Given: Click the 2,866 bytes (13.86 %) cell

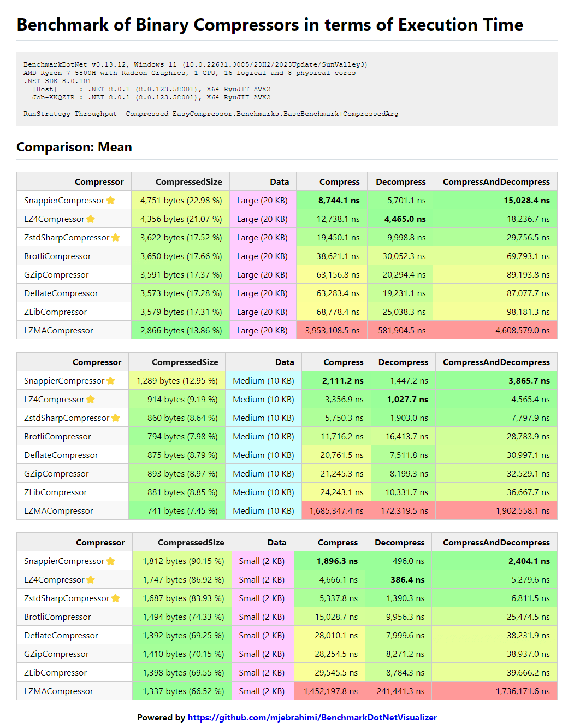Looking at the screenshot, I should (181, 331).
